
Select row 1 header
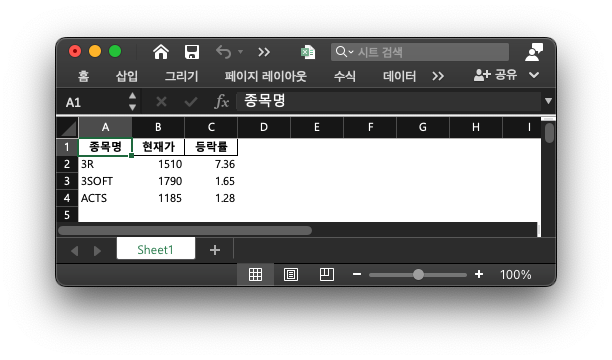(x=67, y=147)
